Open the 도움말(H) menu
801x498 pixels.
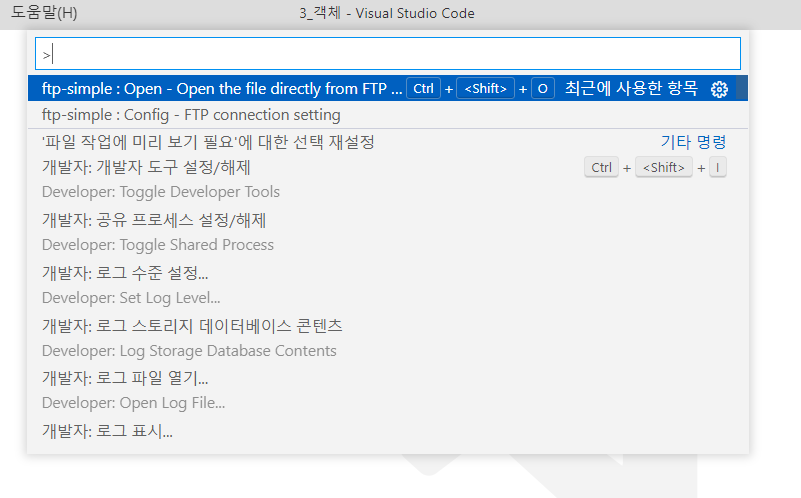click(x=44, y=13)
